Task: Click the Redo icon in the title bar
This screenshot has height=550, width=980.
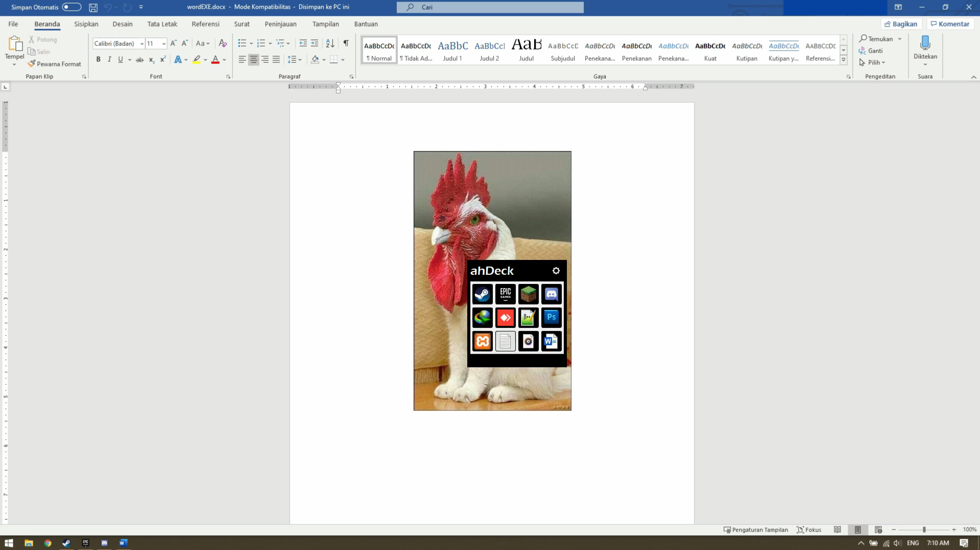Action: point(127,7)
